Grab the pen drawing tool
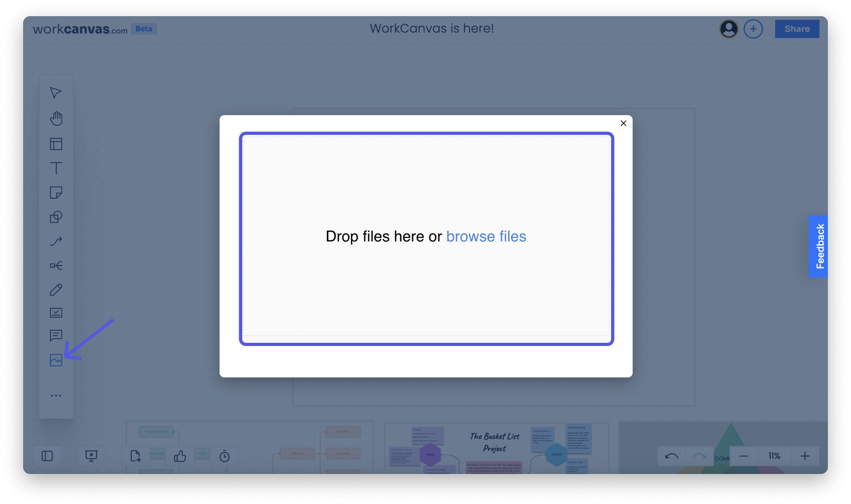The width and height of the screenshot is (851, 504). click(x=55, y=290)
